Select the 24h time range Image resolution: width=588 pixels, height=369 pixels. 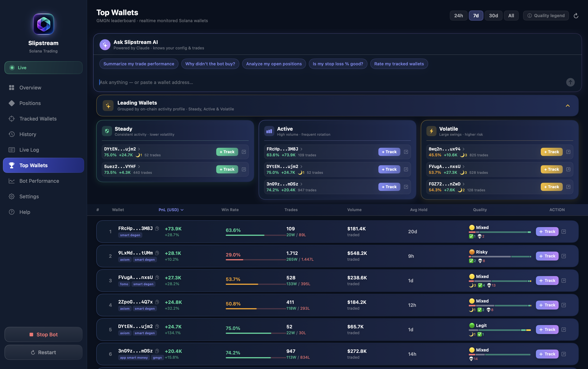[x=458, y=16]
